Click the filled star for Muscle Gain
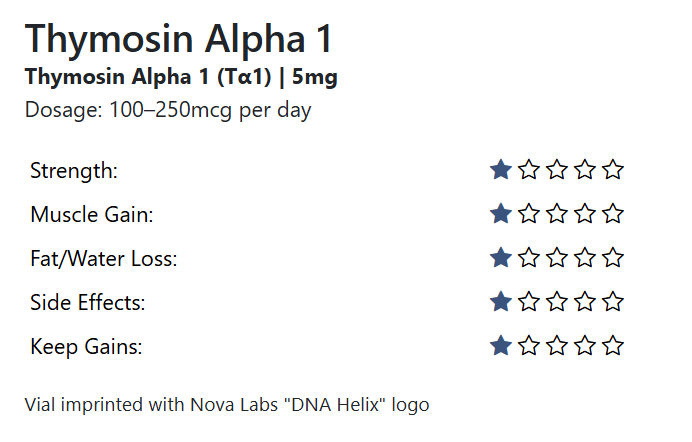This screenshot has height=442, width=692. 501,214
